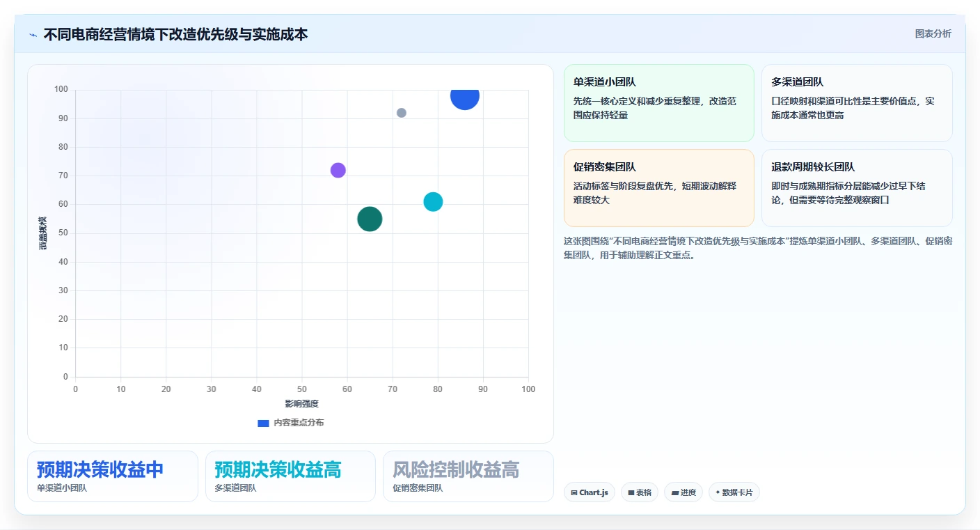Click the 促销密集团队 caption under 风险控制收益高

point(418,488)
